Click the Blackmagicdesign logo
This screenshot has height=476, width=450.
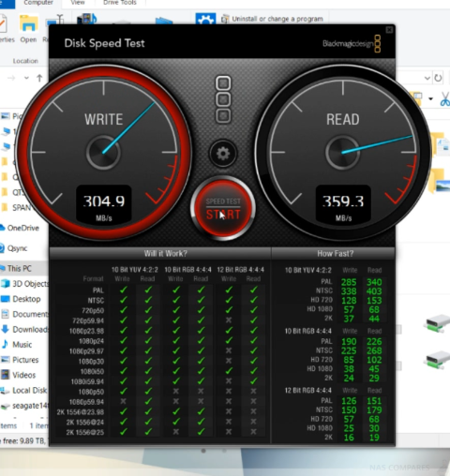click(x=352, y=43)
